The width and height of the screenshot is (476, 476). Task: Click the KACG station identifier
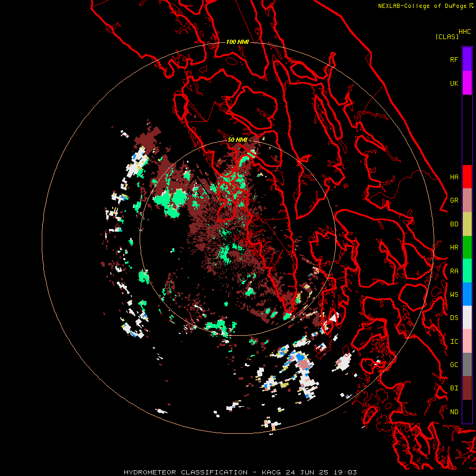pos(271,472)
